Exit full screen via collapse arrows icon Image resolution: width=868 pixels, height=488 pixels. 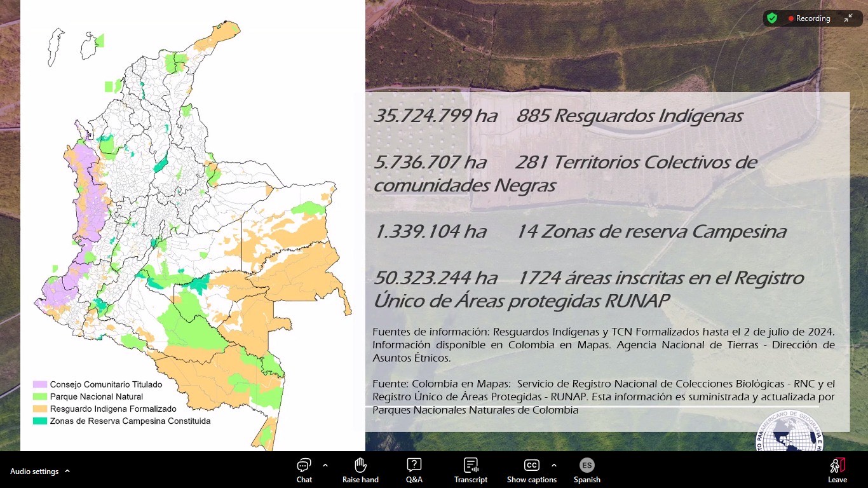pos(848,18)
